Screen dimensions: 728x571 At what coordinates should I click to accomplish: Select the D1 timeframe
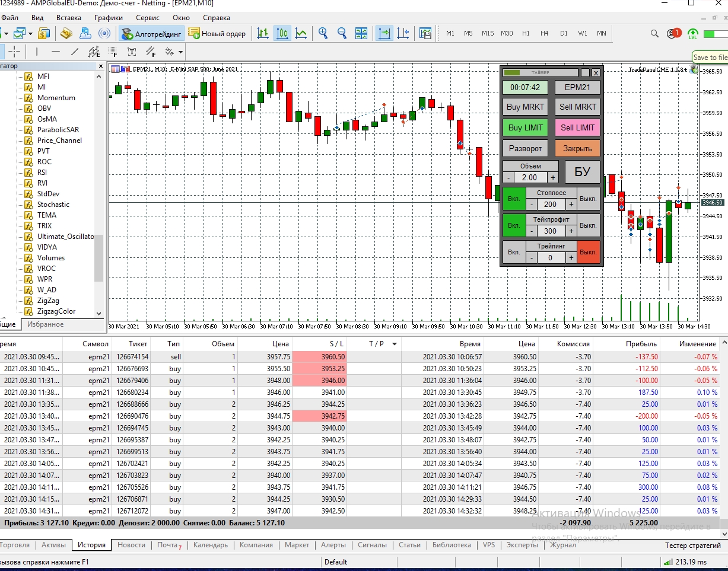564,34
